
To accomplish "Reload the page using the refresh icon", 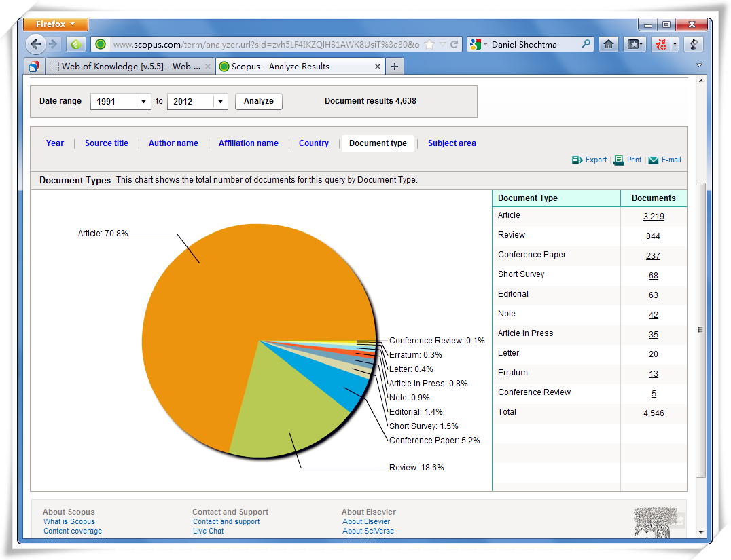I will [454, 44].
